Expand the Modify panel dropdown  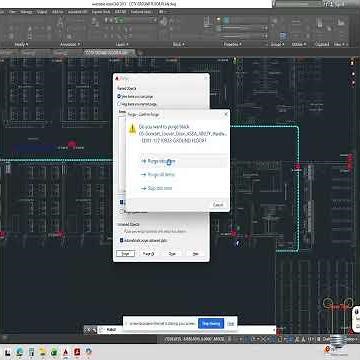coord(22,44)
